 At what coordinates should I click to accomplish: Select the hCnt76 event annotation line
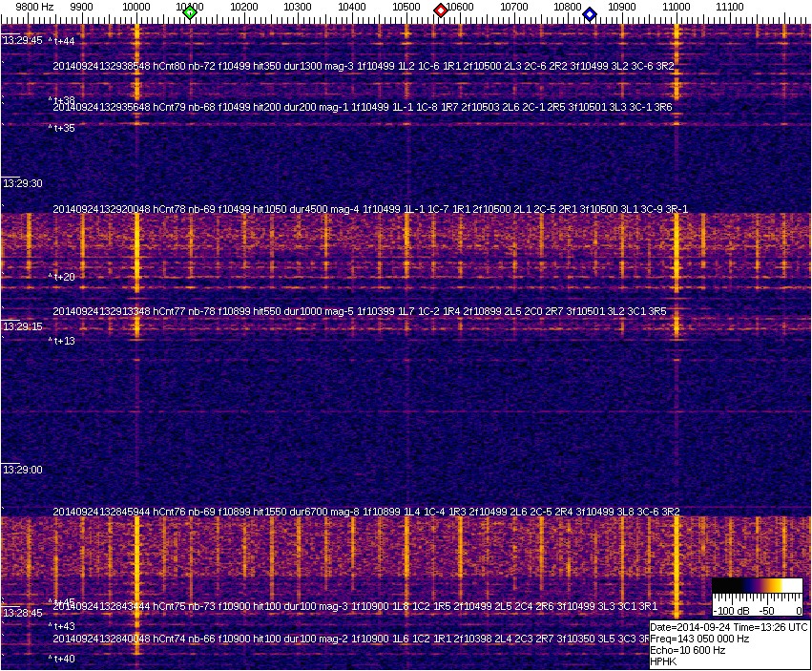(x=365, y=512)
